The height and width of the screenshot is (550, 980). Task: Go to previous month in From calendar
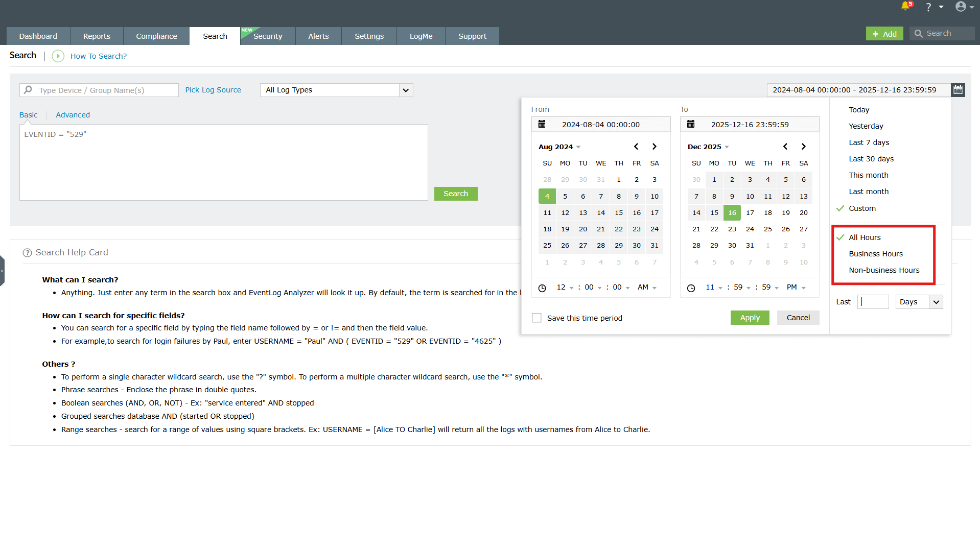click(x=636, y=147)
